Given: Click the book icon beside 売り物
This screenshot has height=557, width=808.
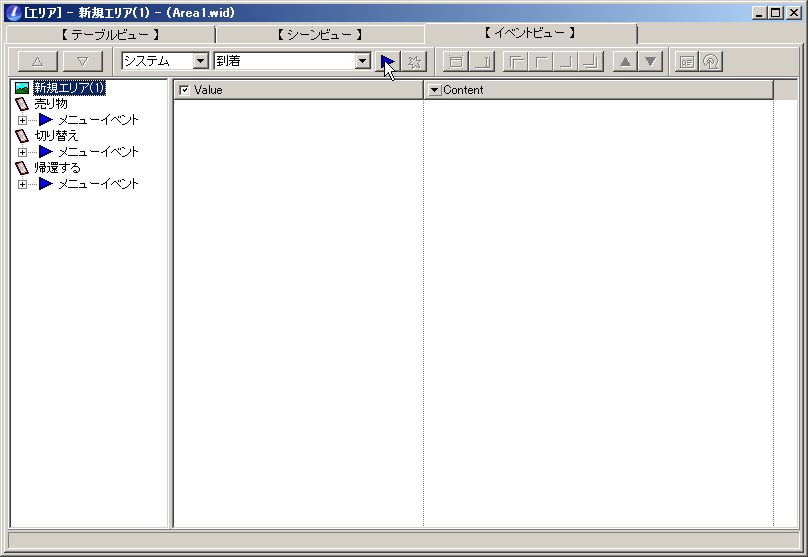Looking at the screenshot, I should pyautogui.click(x=22, y=104).
